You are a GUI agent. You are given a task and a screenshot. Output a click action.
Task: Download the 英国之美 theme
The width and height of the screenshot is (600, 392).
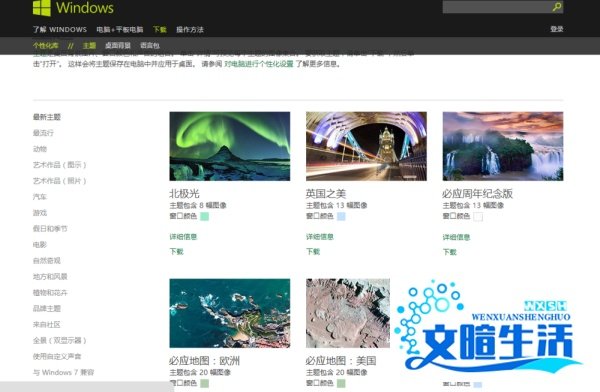point(313,252)
